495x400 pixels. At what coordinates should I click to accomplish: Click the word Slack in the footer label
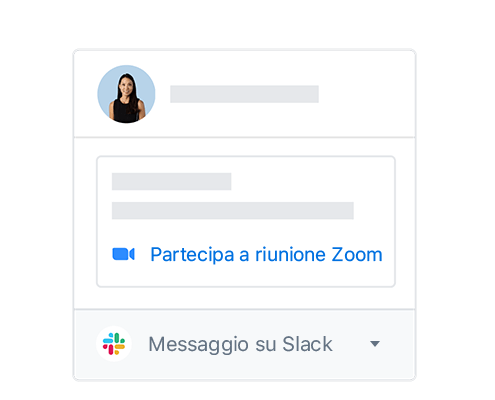point(307,344)
